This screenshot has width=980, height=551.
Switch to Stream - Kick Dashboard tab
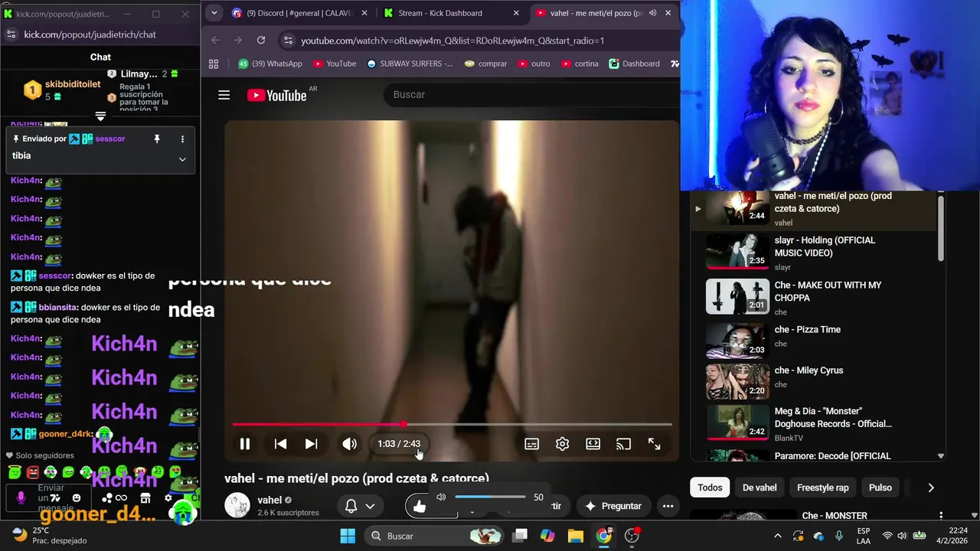[452, 13]
